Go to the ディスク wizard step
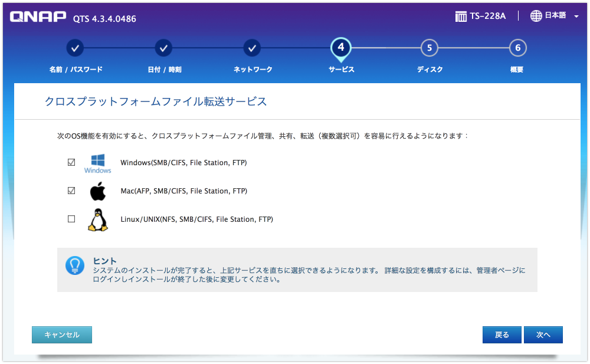 (x=430, y=48)
